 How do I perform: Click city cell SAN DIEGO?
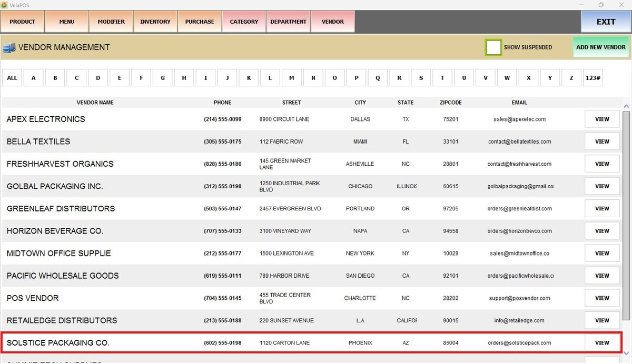[360, 276]
